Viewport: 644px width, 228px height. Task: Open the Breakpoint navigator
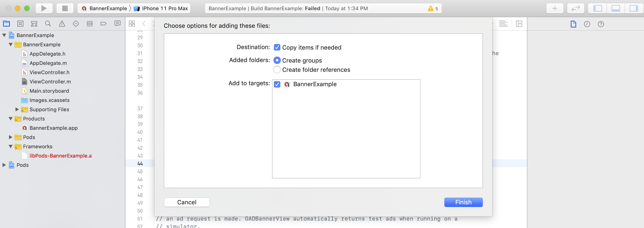click(103, 24)
